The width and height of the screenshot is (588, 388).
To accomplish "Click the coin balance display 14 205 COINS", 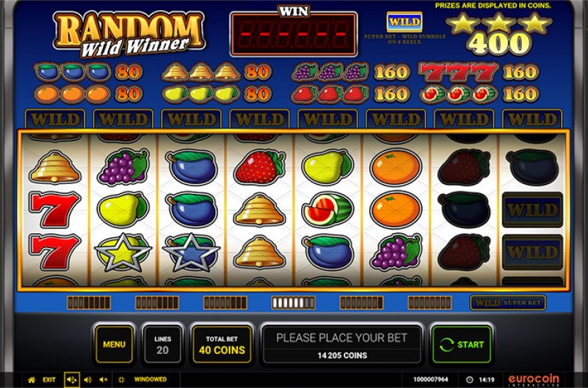I will pyautogui.click(x=342, y=355).
